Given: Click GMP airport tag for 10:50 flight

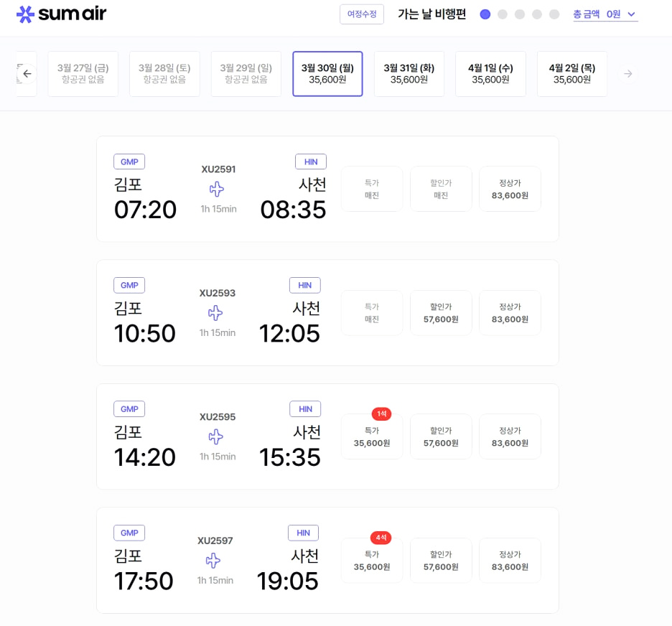Looking at the screenshot, I should pos(129,285).
